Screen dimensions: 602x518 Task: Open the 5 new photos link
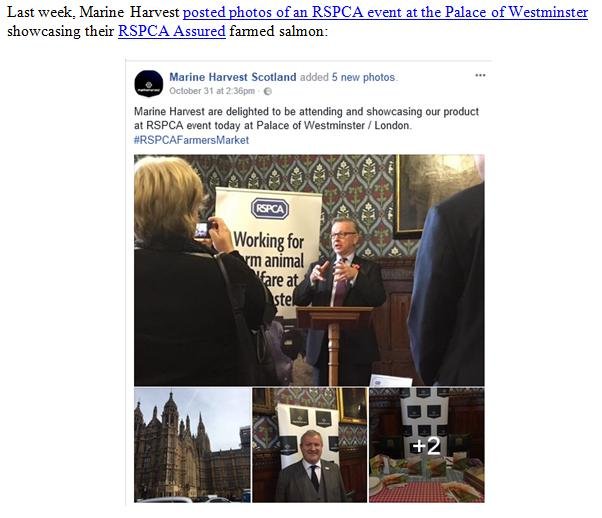[363, 77]
